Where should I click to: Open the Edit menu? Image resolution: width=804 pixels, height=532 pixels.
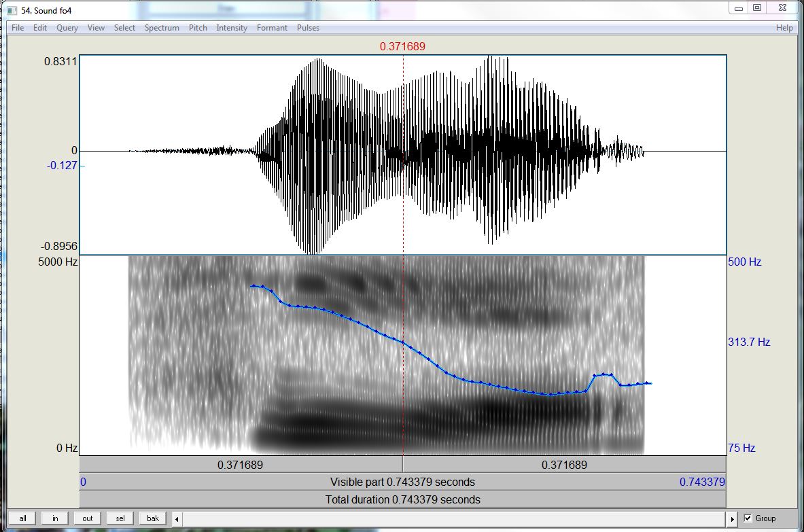tap(40, 28)
